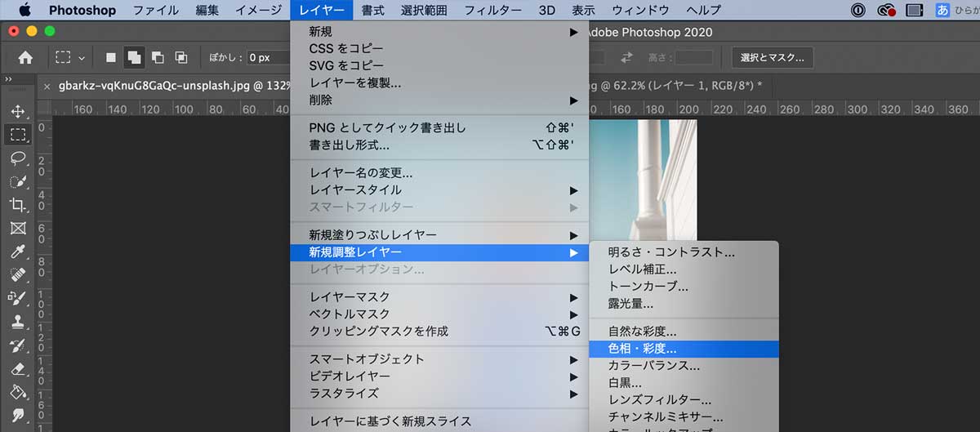Choose レンズフィルター... adjustment
980x432 pixels.
[x=684, y=400]
